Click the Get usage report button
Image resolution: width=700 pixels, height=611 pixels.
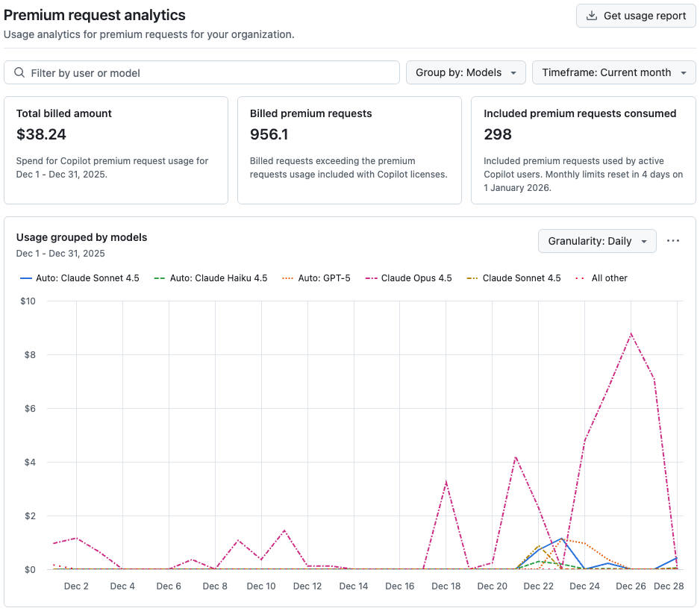(x=635, y=16)
